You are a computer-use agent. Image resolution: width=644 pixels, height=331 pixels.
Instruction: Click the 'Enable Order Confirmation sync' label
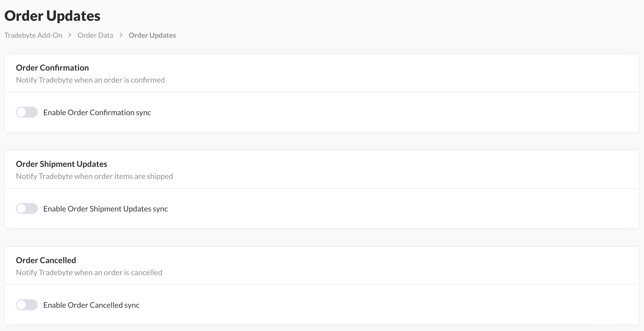coord(97,112)
